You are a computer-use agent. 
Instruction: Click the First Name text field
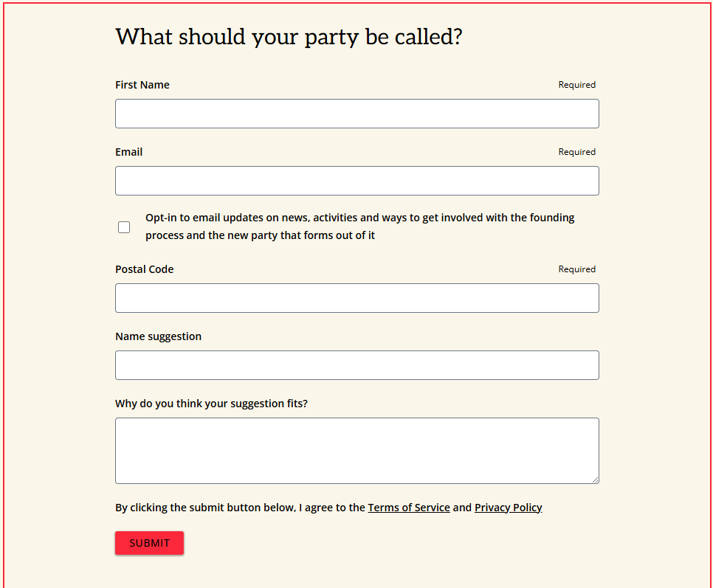pos(356,114)
